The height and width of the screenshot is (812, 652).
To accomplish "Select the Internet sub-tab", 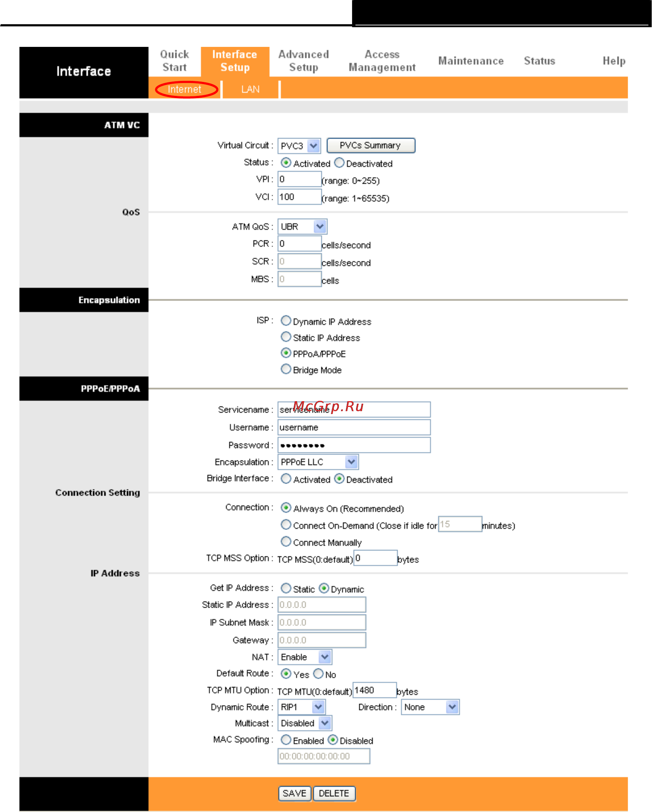I will click(185, 89).
